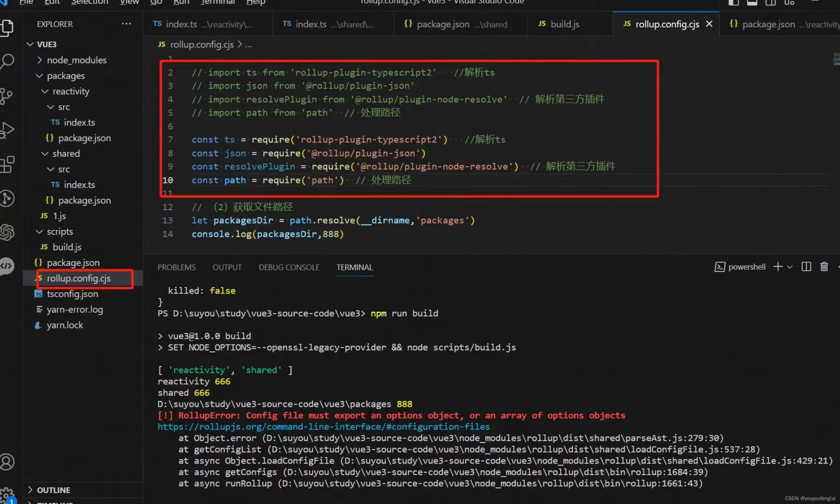Switch to build.js editor tab
The height and width of the screenshot is (504, 840).
click(570, 24)
